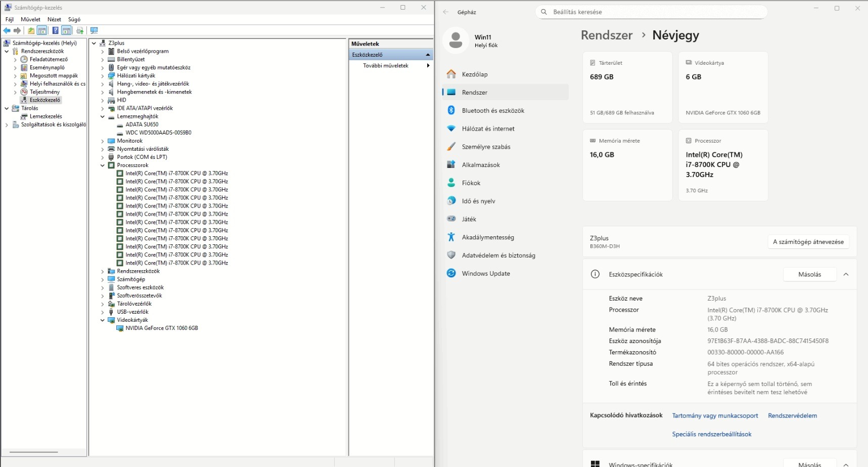This screenshot has width=868, height=467.
Task: Open the Fájl menu
Action: click(x=10, y=19)
